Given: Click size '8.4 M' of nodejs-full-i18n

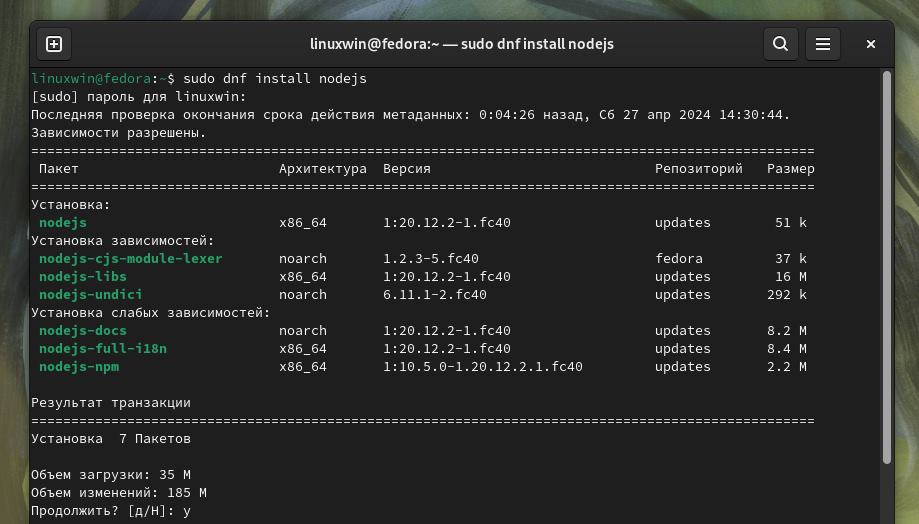Looking at the screenshot, I should [x=787, y=349].
